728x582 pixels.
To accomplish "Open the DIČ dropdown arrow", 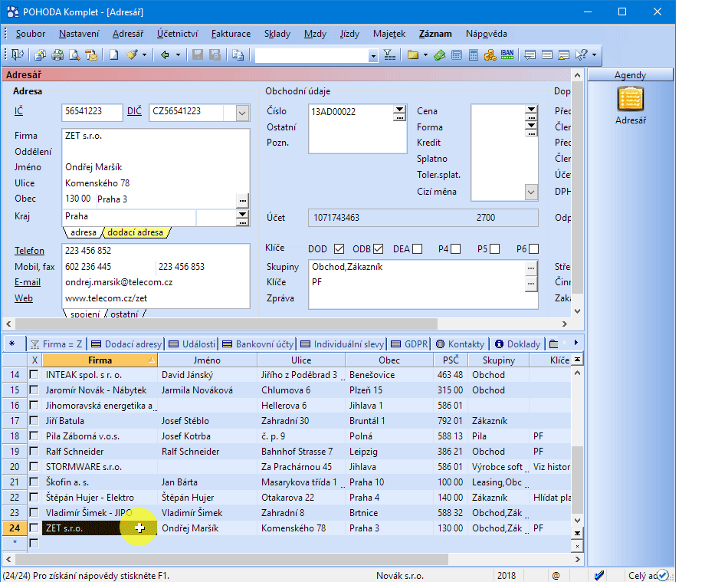I will coord(242,113).
